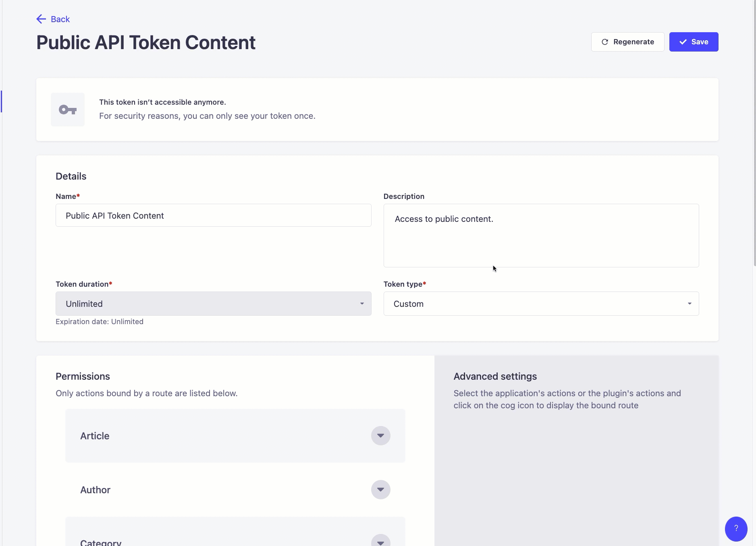Open the help question mark button
Image resolution: width=756 pixels, height=546 pixels.
(x=736, y=529)
